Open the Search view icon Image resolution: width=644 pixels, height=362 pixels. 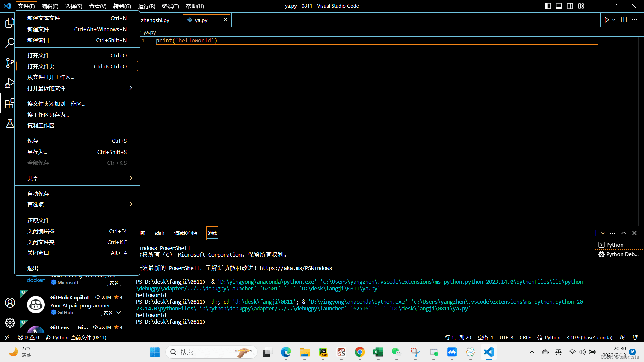[x=10, y=43]
